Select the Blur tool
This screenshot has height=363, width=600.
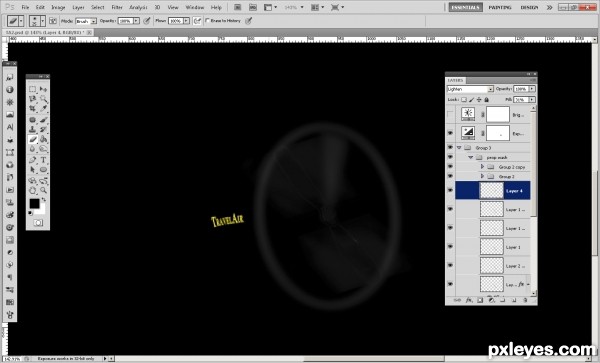tap(33, 149)
